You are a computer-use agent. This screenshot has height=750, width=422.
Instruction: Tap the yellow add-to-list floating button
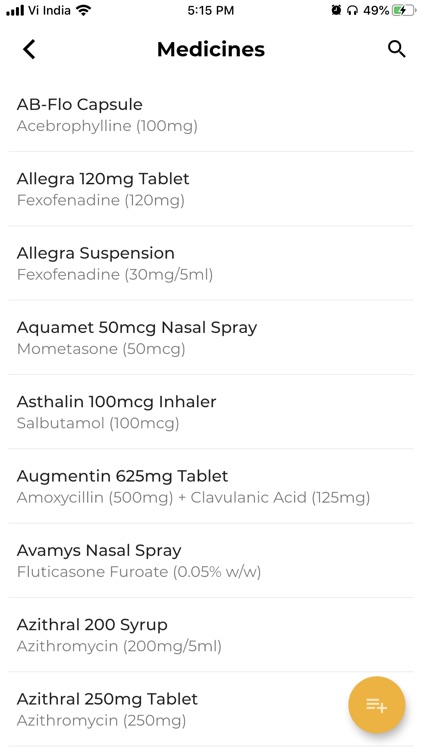click(377, 705)
